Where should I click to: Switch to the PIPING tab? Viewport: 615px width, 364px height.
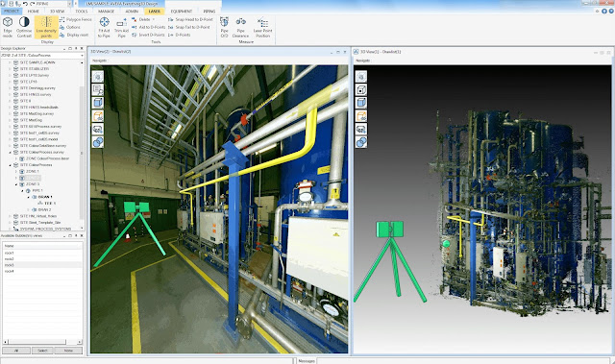209,11
